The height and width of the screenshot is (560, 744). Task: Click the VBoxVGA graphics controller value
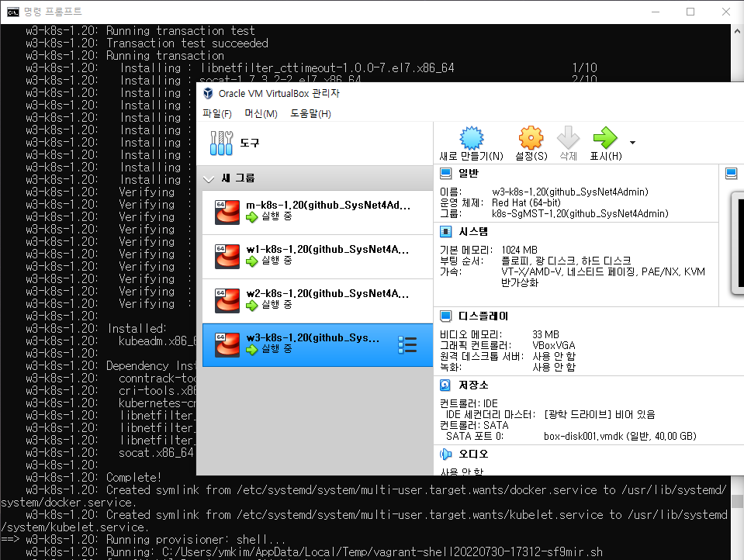tap(553, 345)
